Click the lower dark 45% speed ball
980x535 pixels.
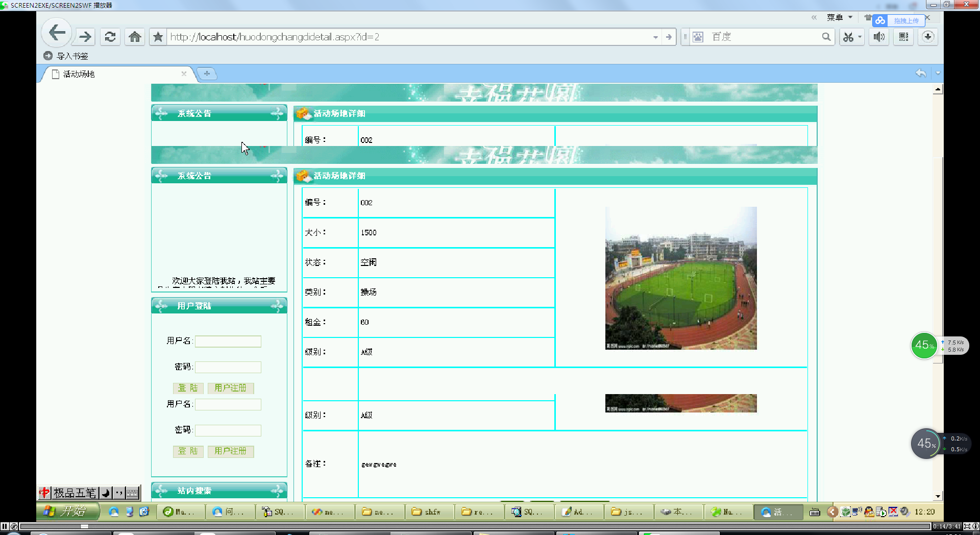coord(925,444)
